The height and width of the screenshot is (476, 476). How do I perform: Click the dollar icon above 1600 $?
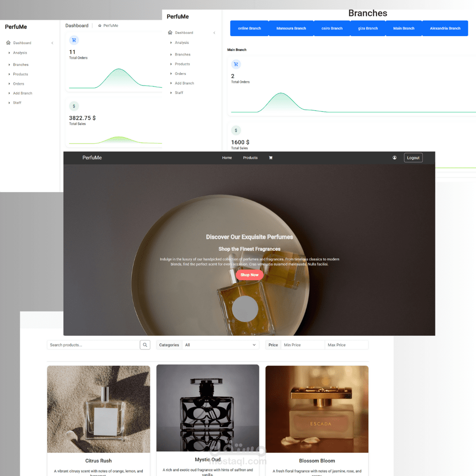click(x=236, y=130)
